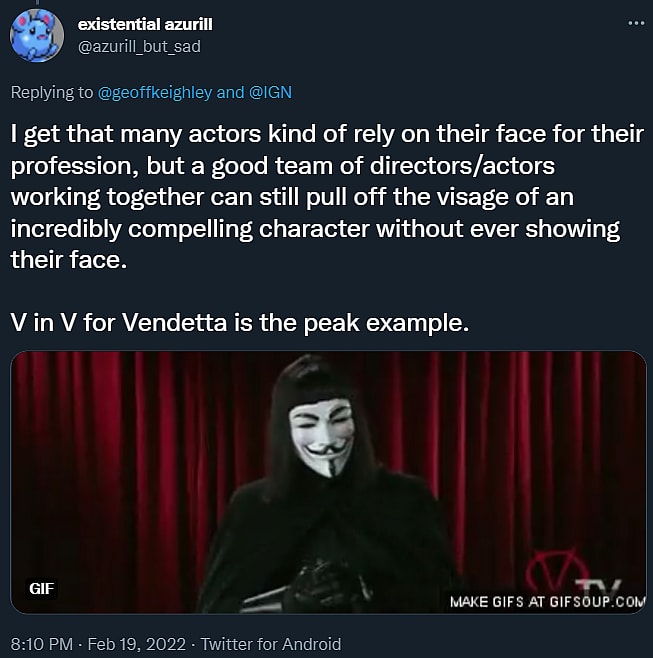Select the "V in V for Vendetta" sentence
This screenshot has height=658, width=653.
coord(239,323)
